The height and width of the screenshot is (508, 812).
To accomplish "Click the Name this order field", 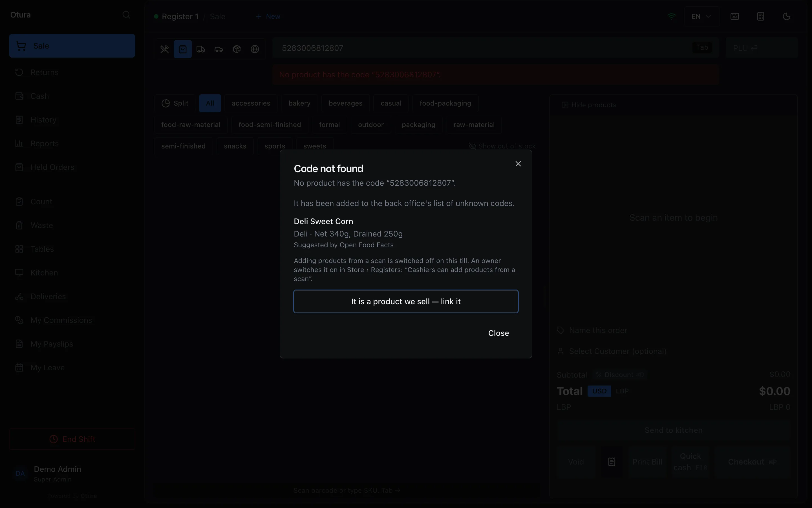I will coord(673,330).
